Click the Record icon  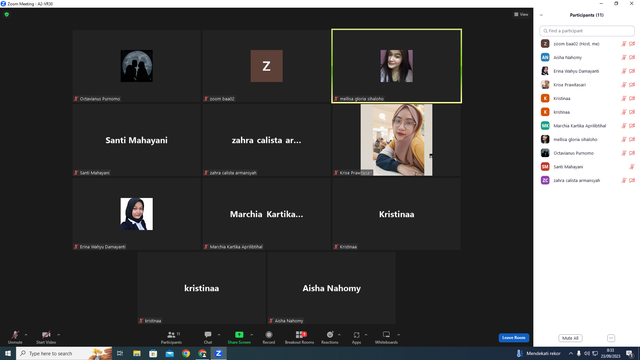pos(269,335)
